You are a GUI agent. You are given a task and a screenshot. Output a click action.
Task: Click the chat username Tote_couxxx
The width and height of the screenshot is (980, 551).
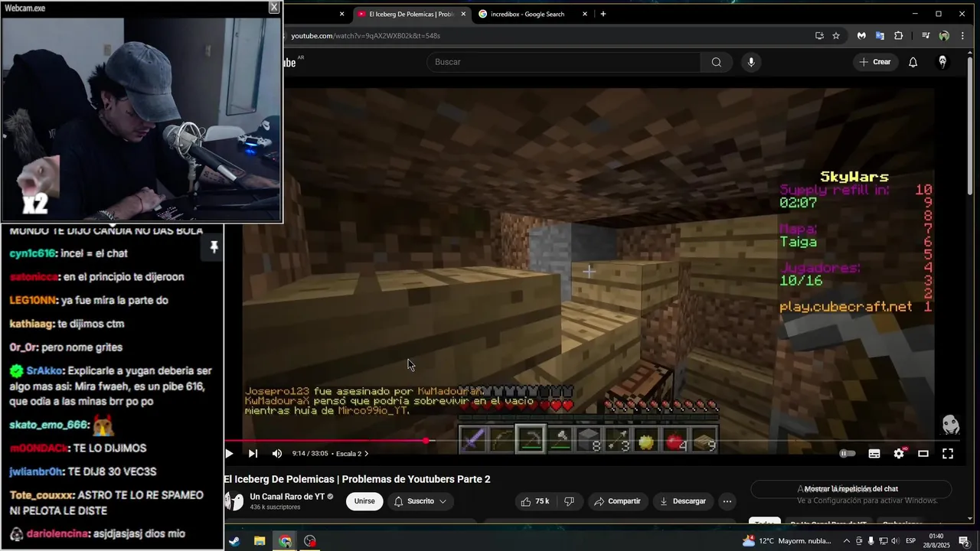[42, 495]
